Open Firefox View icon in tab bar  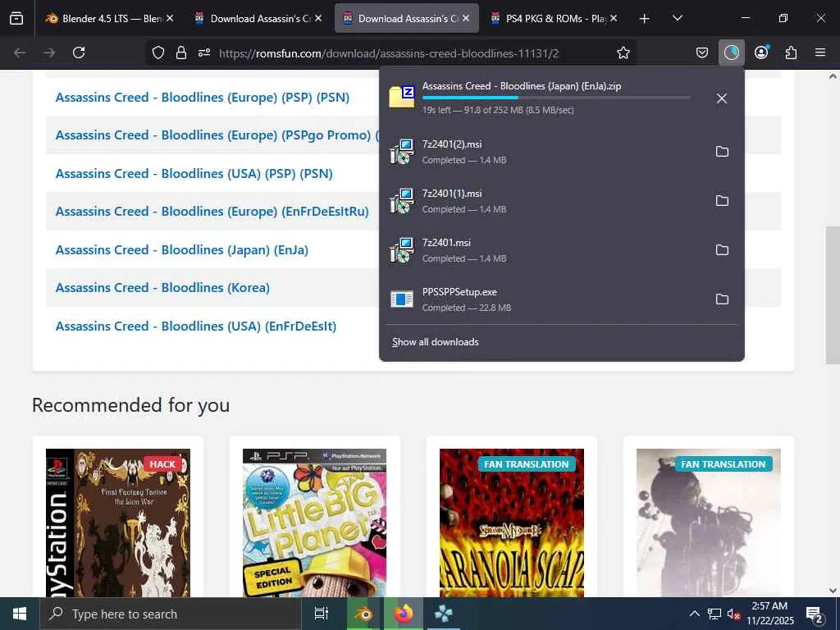[x=16, y=18]
